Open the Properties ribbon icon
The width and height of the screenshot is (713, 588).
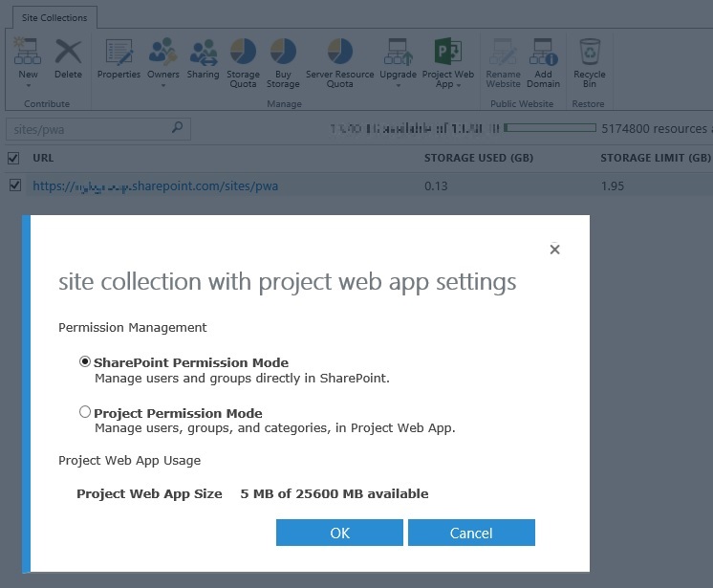coord(119,52)
